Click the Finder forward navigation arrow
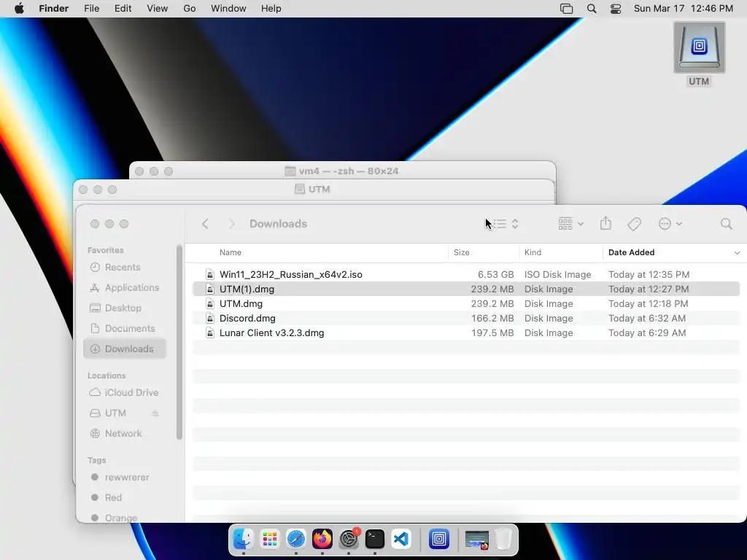The image size is (747, 560). (232, 224)
